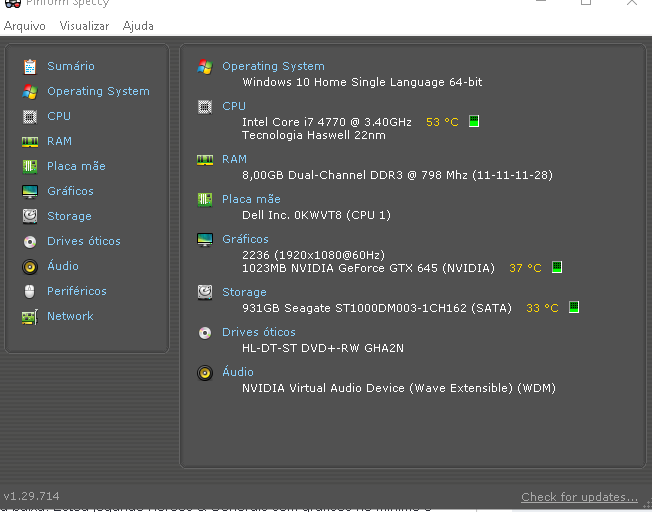Click the CPU heading link in summary
The height and width of the screenshot is (512, 652).
pyautogui.click(x=234, y=106)
